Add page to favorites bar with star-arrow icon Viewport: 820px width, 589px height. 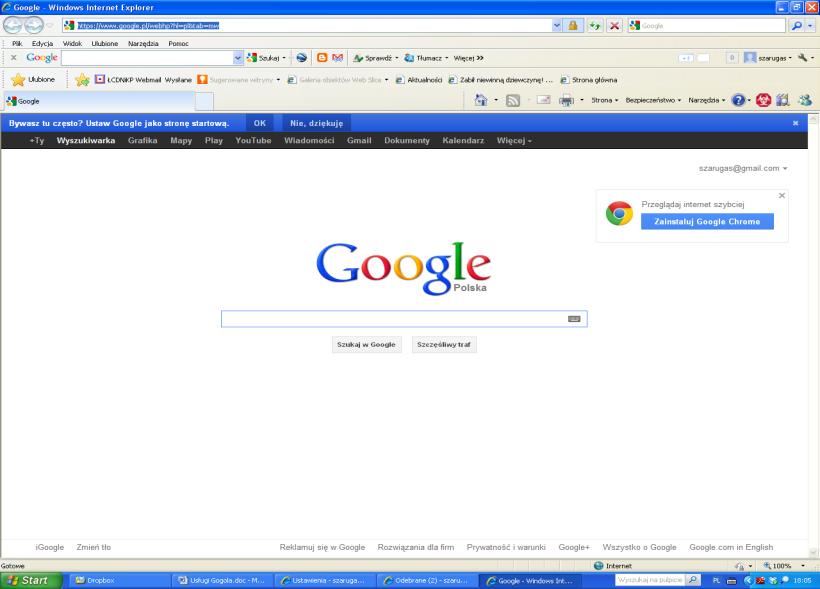click(x=82, y=80)
